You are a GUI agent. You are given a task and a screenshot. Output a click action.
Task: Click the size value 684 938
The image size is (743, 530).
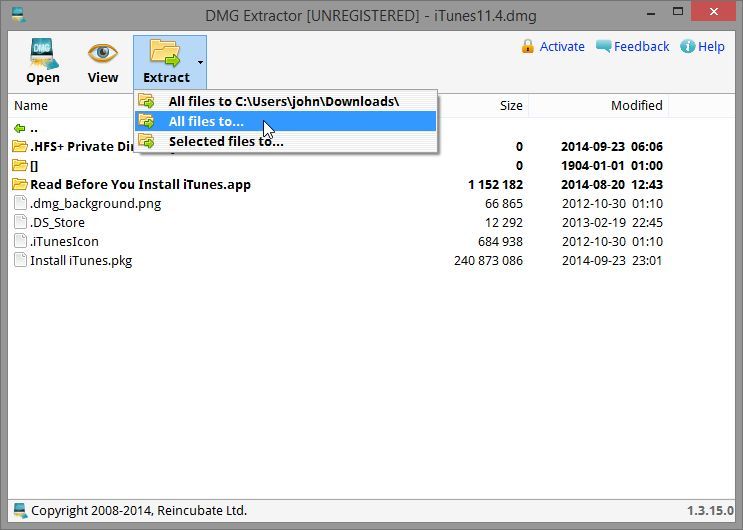(x=500, y=241)
